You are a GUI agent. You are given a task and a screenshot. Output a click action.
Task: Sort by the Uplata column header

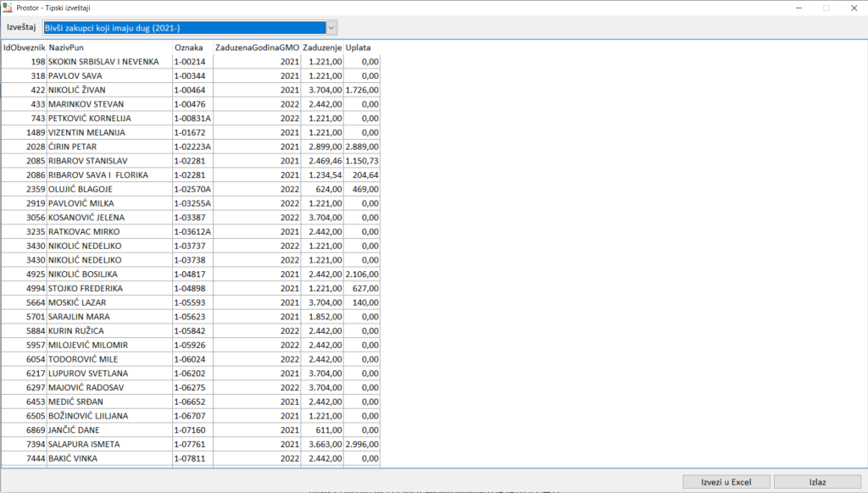point(361,47)
